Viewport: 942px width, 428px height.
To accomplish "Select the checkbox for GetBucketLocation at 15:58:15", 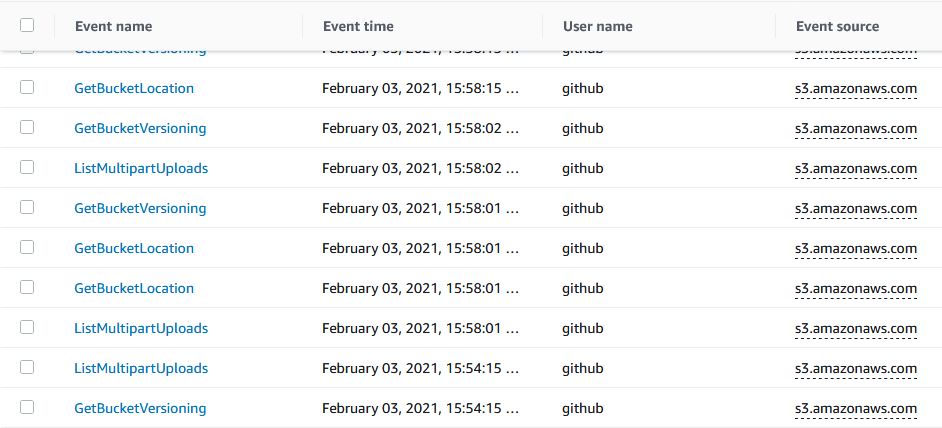I will click(27, 87).
